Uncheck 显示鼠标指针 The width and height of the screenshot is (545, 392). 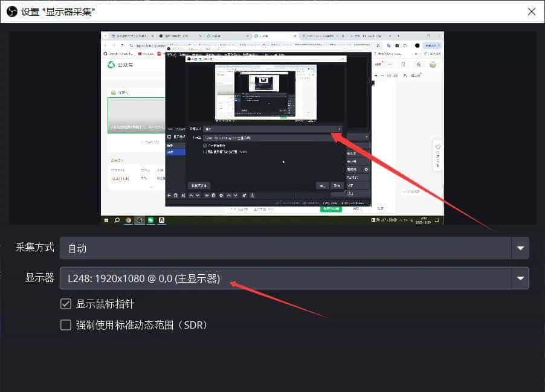pyautogui.click(x=65, y=304)
